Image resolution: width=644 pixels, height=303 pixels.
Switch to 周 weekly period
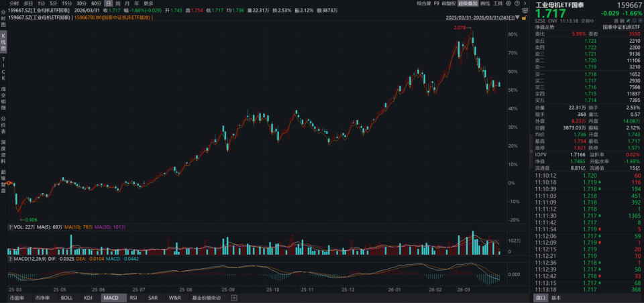[117, 3]
